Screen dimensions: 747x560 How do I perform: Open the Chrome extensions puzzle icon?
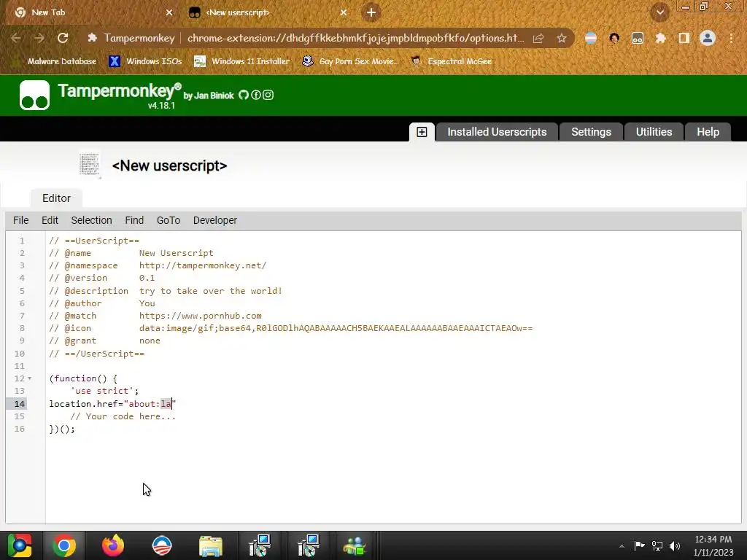click(x=660, y=38)
